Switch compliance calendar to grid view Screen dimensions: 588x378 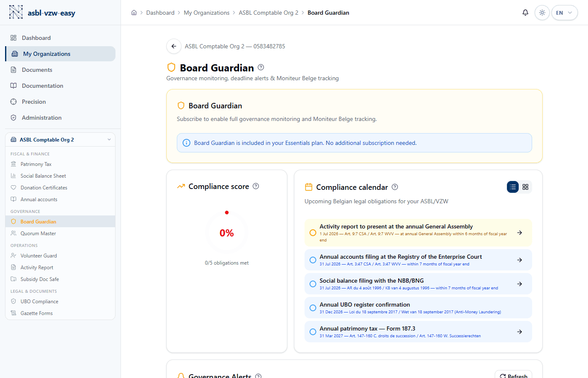point(525,187)
